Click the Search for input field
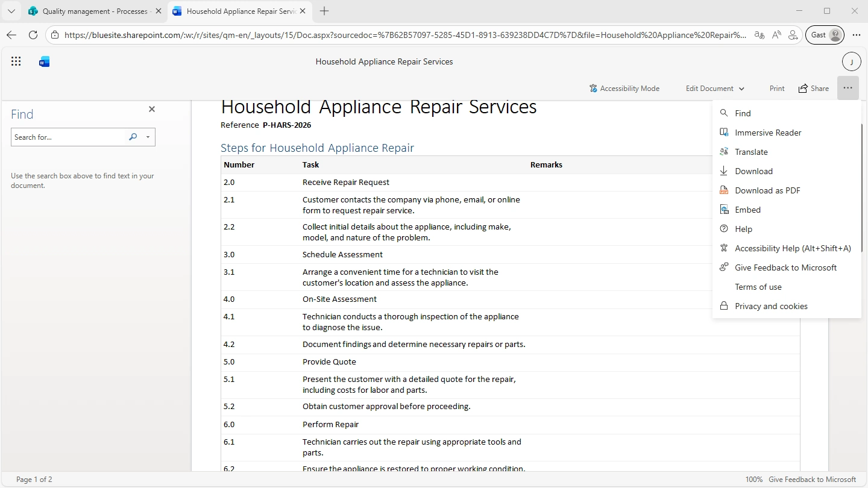The image size is (868, 488). [x=66, y=137]
